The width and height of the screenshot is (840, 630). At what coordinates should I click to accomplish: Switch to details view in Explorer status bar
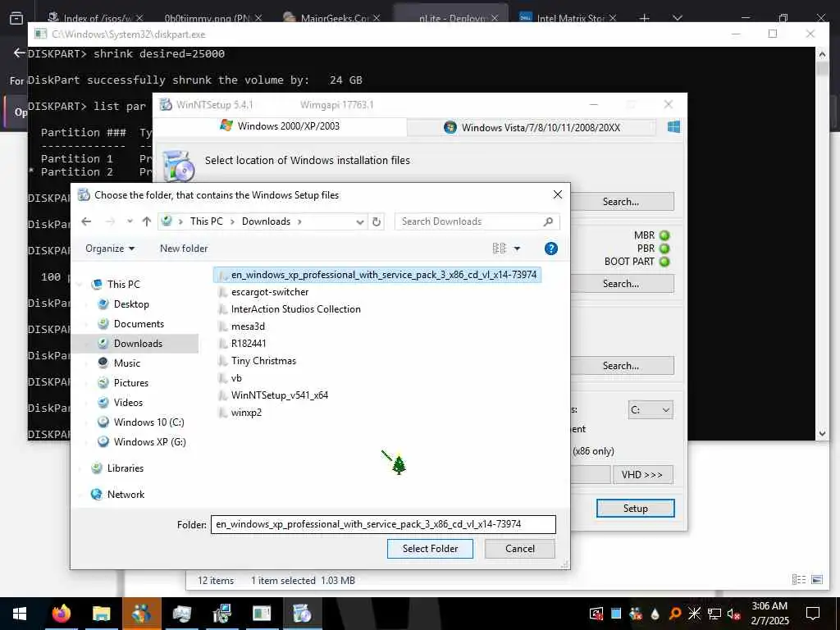[x=799, y=580]
